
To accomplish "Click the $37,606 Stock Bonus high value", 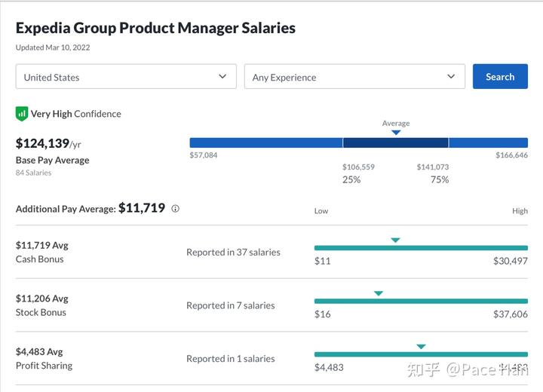I will click(x=510, y=314).
